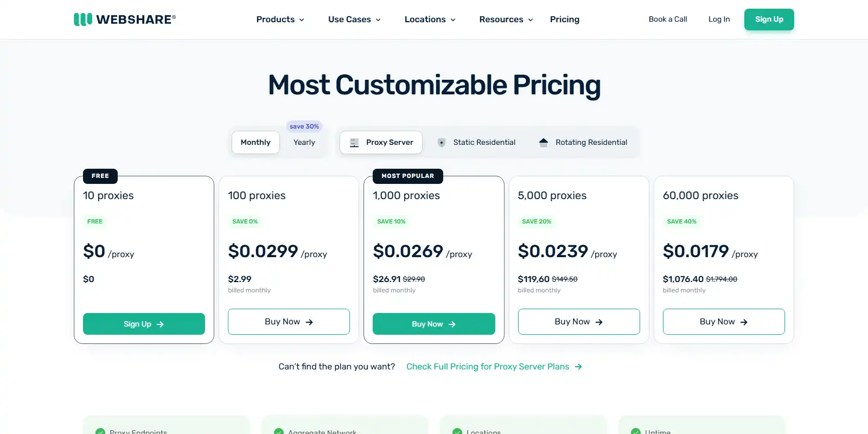
Task: Click the struck-through $149.50 price
Action: [565, 279]
